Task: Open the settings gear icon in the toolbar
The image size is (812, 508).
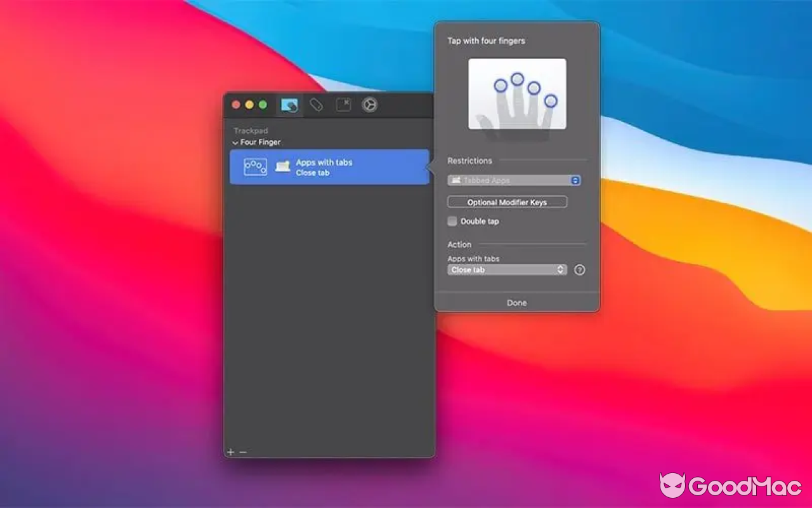Action: coord(369,105)
